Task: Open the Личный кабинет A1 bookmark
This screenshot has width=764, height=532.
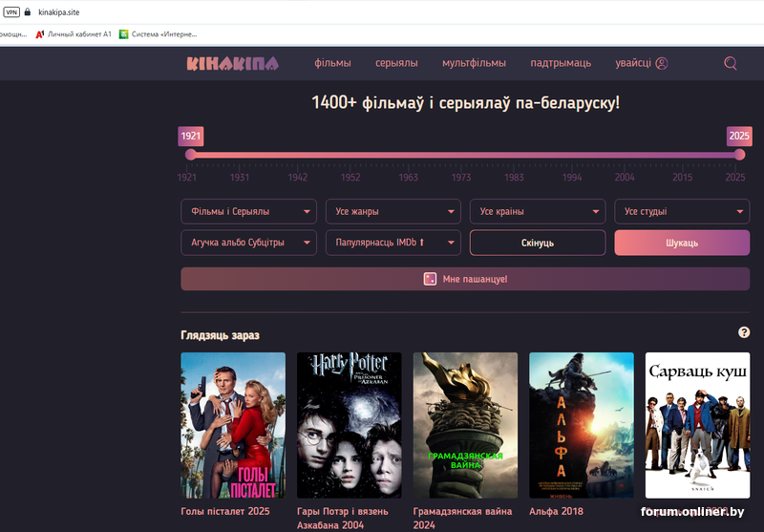Action: tap(74, 34)
